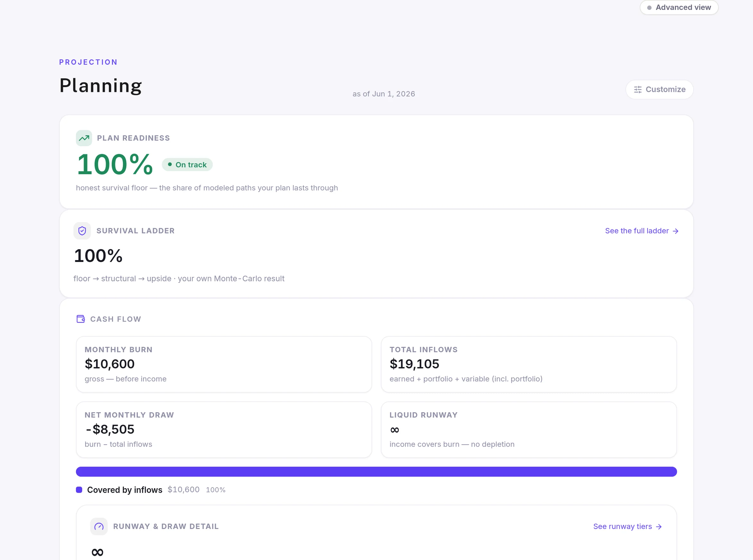Click the purple inflow coverage progress bar

pos(376,472)
